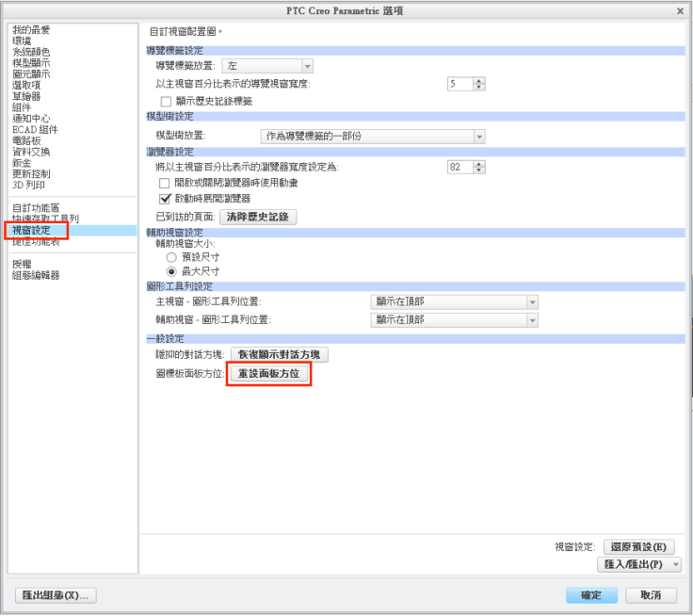Open 自訂功能區 options page
Viewport: 693px width, 616px height.
35,207
